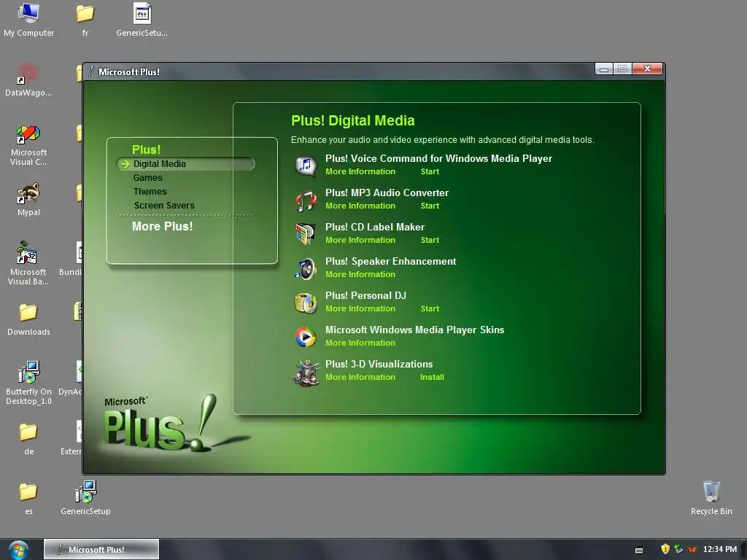Image resolution: width=747 pixels, height=560 pixels.
Task: Open the Themes section
Action: [150, 192]
